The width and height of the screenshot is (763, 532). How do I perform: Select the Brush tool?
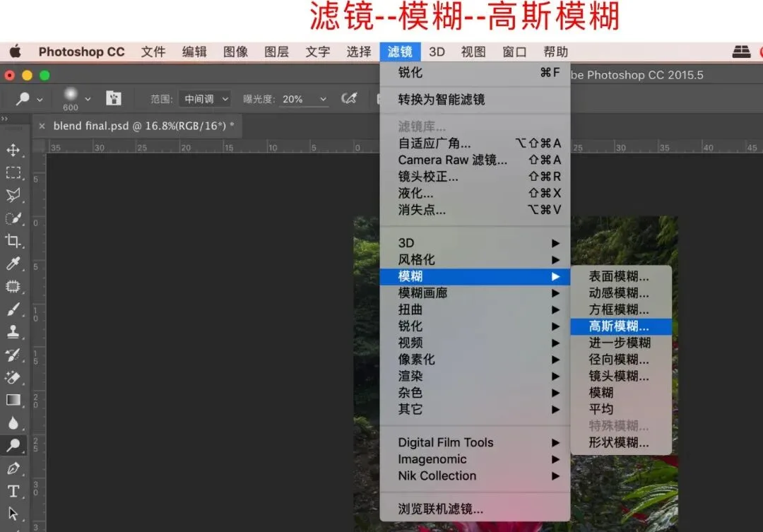tap(13, 309)
